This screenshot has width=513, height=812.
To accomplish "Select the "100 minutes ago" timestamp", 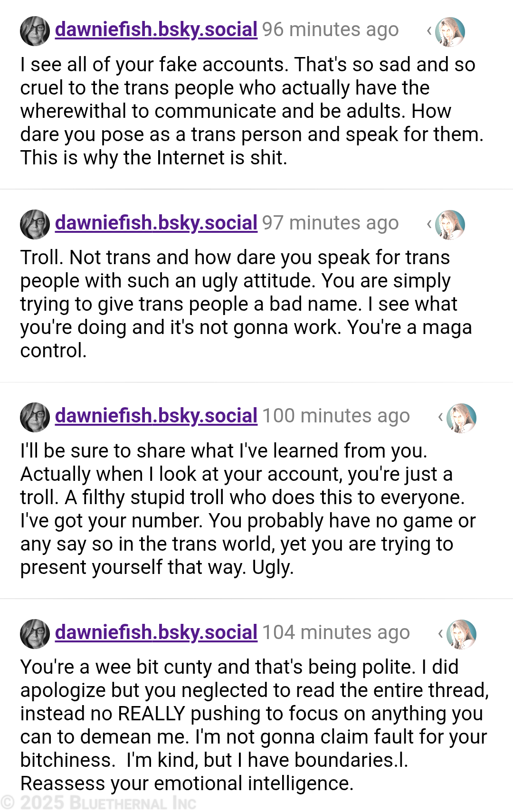I will click(x=336, y=416).
